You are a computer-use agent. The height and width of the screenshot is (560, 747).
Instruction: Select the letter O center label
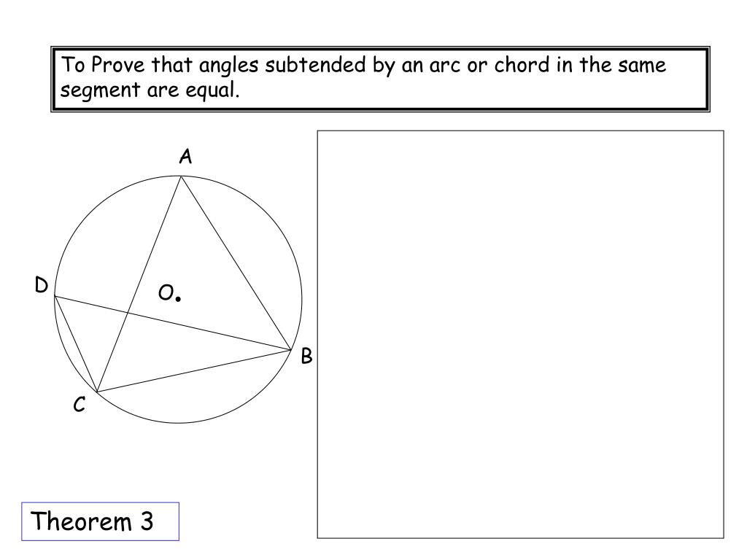(x=166, y=293)
